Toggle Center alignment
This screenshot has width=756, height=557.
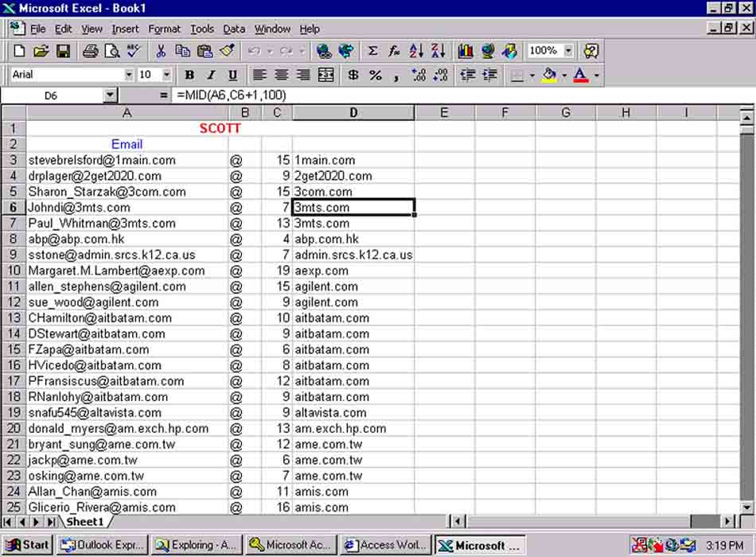(x=282, y=75)
